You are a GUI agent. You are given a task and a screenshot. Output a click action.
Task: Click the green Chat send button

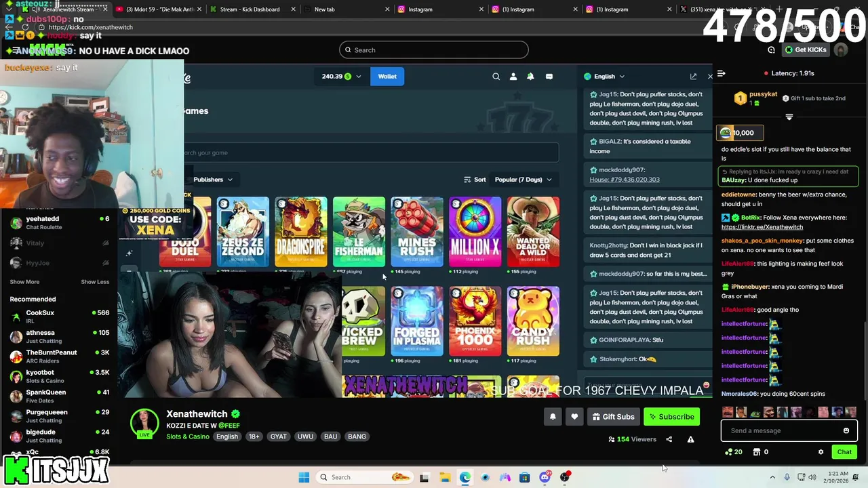[844, 452]
